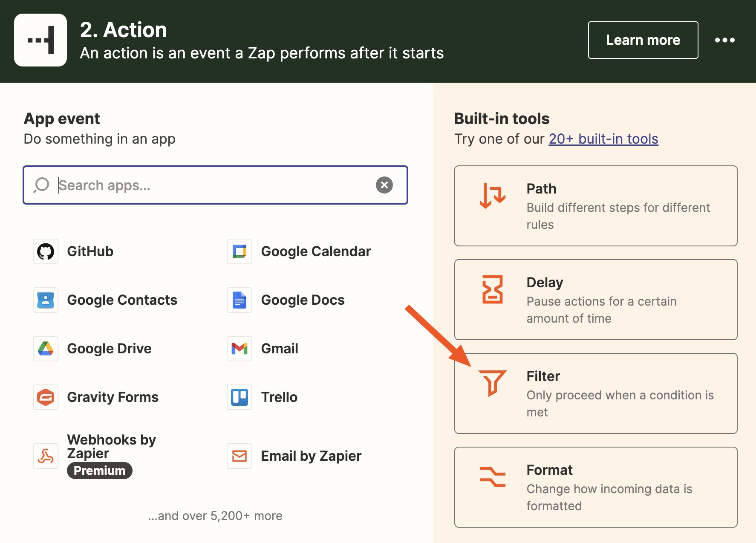Pick Google Drive app label
Viewport: 756px width, 543px height.
(110, 349)
